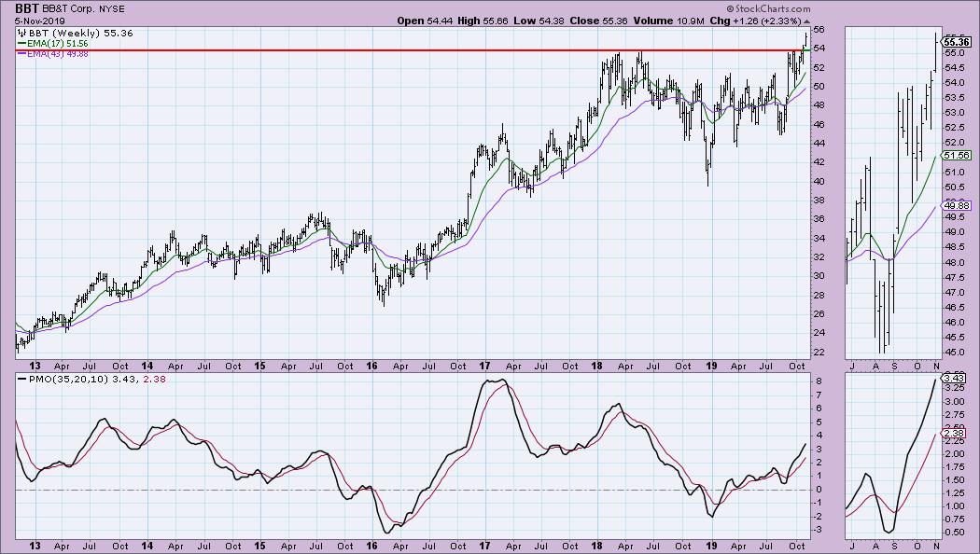Select the 'EMA(17) 51.56' legend label
This screenshot has height=554, width=980.
[x=58, y=44]
